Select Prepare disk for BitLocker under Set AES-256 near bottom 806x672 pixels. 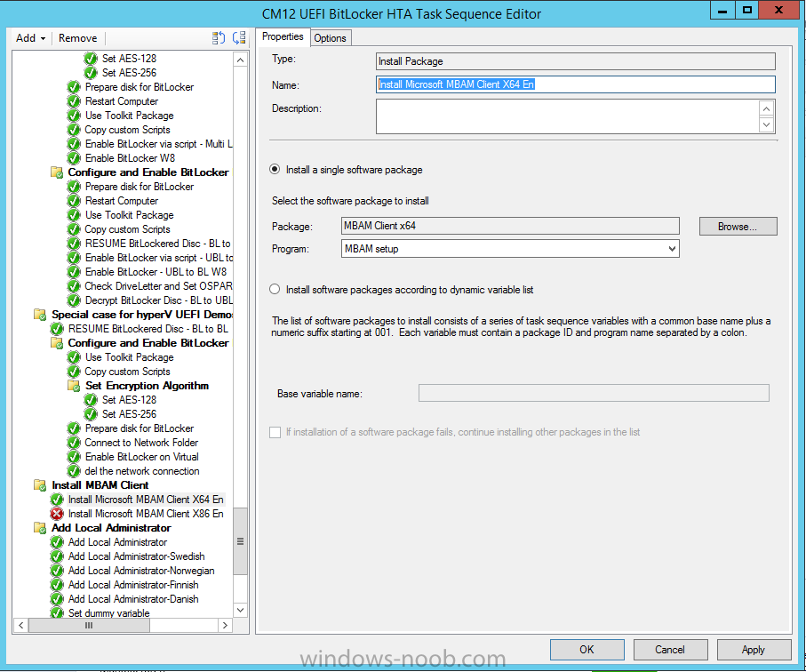click(140, 428)
